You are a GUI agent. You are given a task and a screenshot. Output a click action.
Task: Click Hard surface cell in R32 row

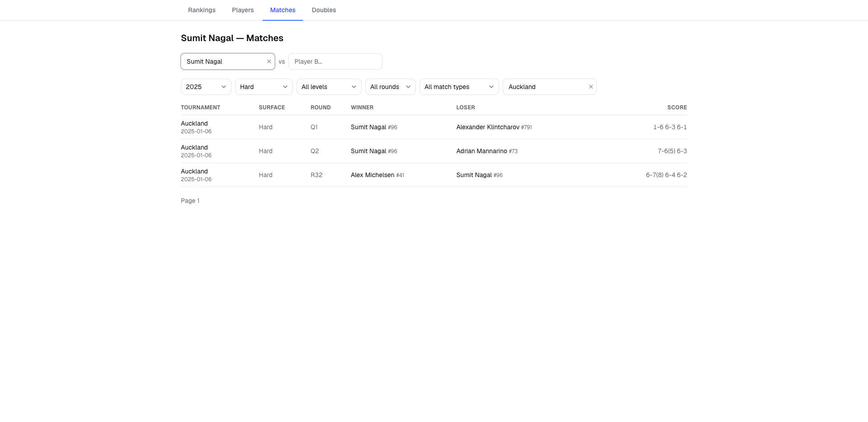[x=265, y=175]
